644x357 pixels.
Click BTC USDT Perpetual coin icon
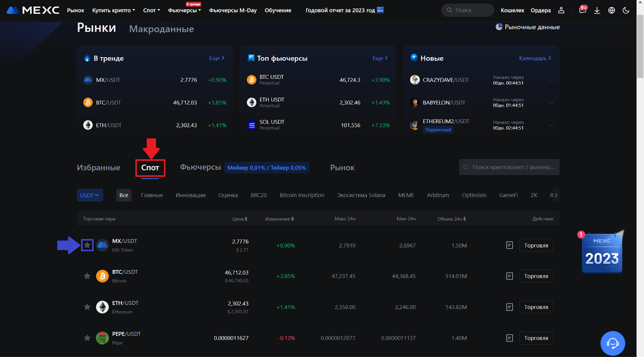(x=252, y=80)
